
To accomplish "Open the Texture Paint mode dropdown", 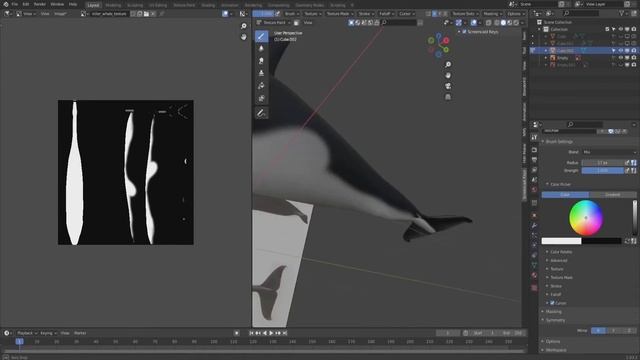I will (x=274, y=22).
